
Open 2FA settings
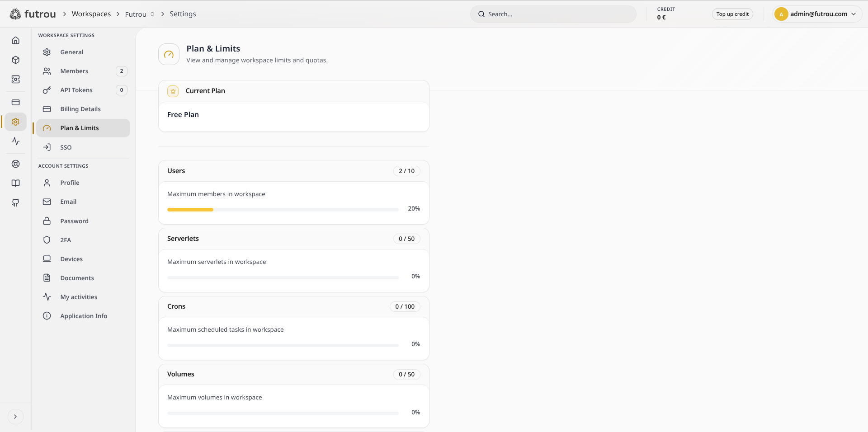pos(83,240)
